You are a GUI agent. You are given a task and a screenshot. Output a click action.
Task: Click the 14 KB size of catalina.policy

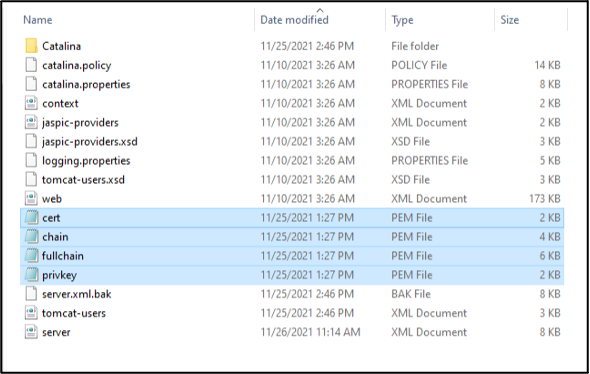point(547,65)
